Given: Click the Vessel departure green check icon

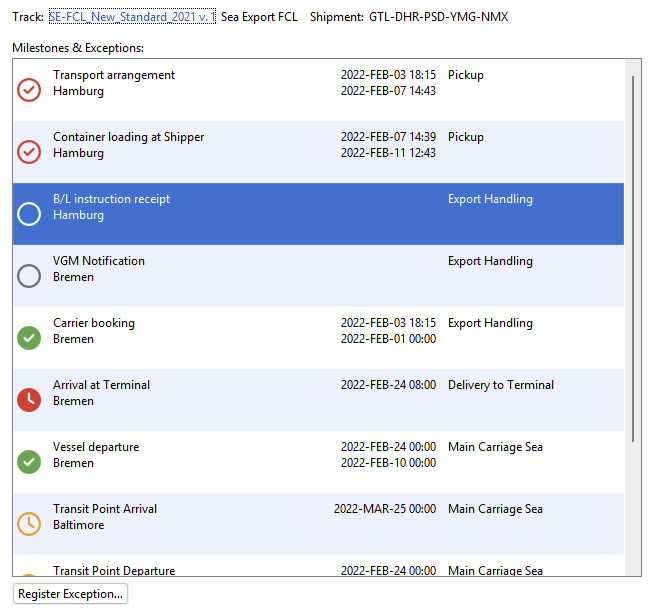Looking at the screenshot, I should point(29,462).
